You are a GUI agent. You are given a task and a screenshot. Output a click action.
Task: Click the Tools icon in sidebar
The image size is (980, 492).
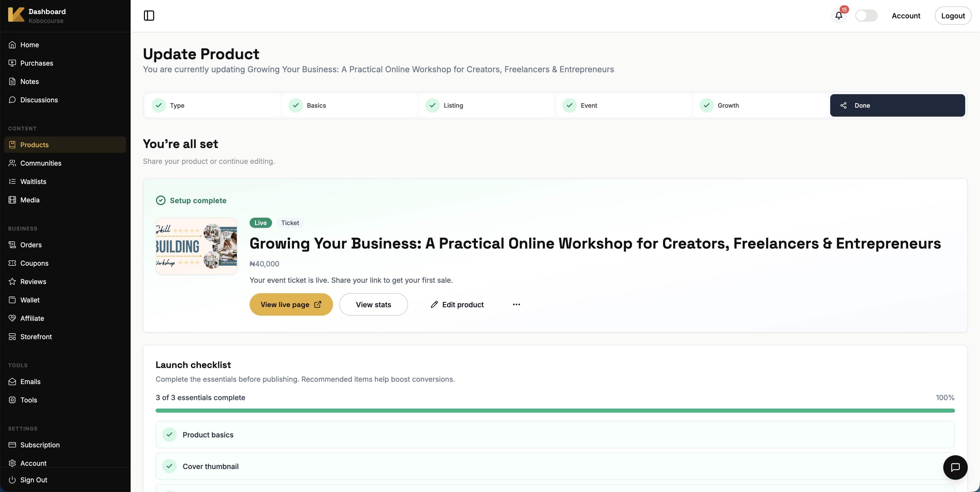12,400
